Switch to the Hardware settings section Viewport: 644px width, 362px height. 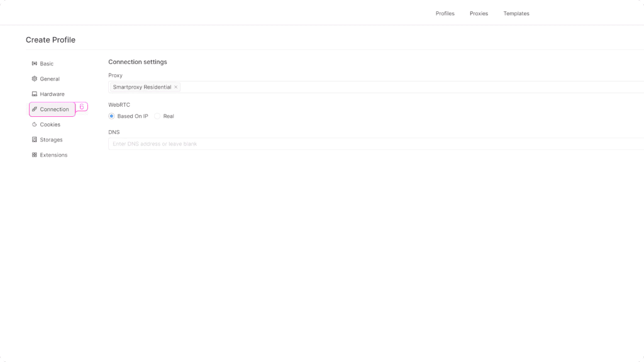51,94
